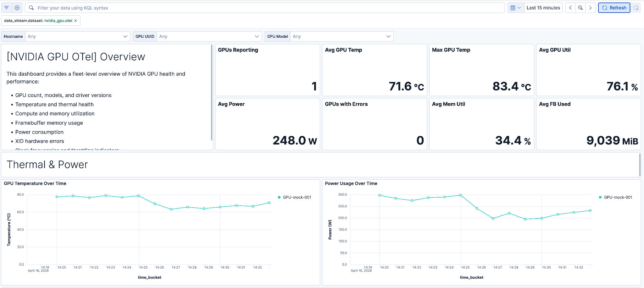Click the Framebuffer memory usage bullet
This screenshot has width=644, height=288.
click(49, 123)
